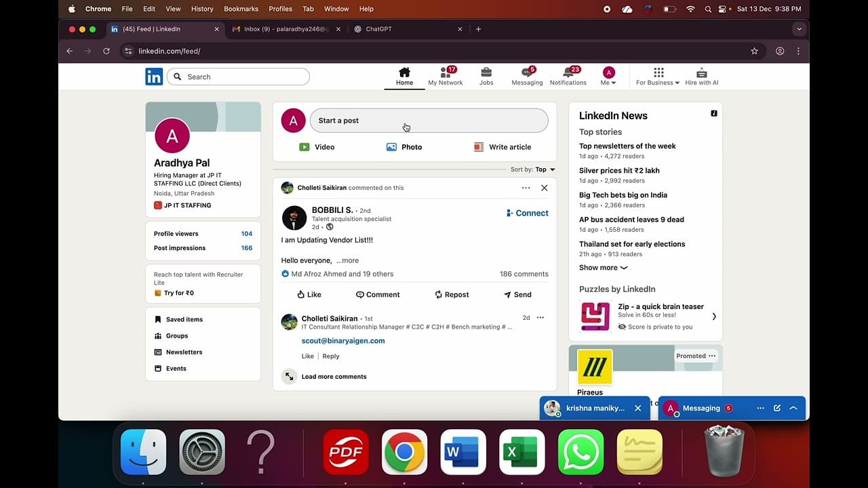Open the Promoted ad options menu

(712, 356)
